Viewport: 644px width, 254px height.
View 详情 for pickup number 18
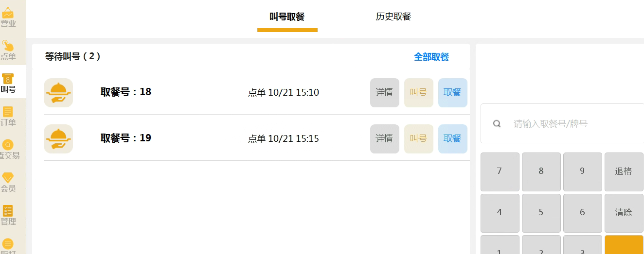click(384, 93)
